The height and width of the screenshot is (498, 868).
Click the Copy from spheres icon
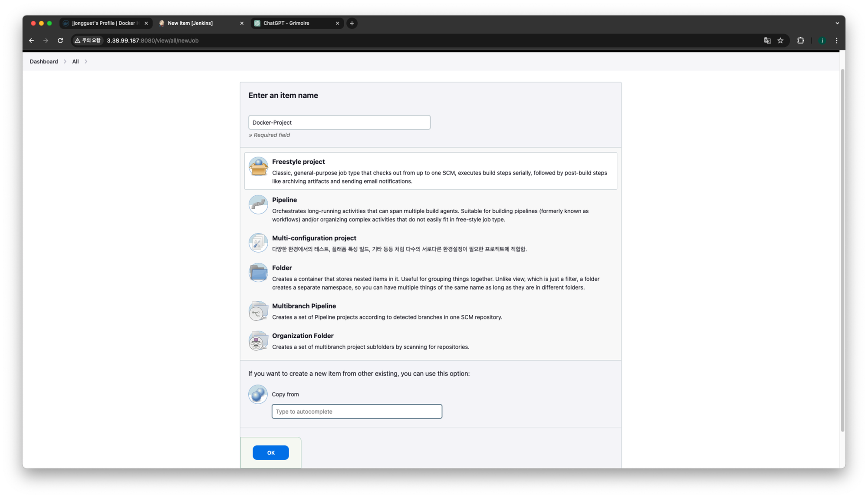point(258,394)
